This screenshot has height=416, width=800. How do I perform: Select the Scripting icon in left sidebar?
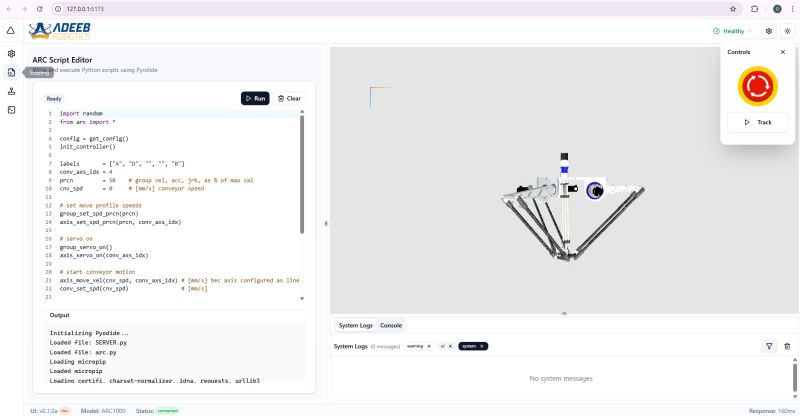point(11,72)
